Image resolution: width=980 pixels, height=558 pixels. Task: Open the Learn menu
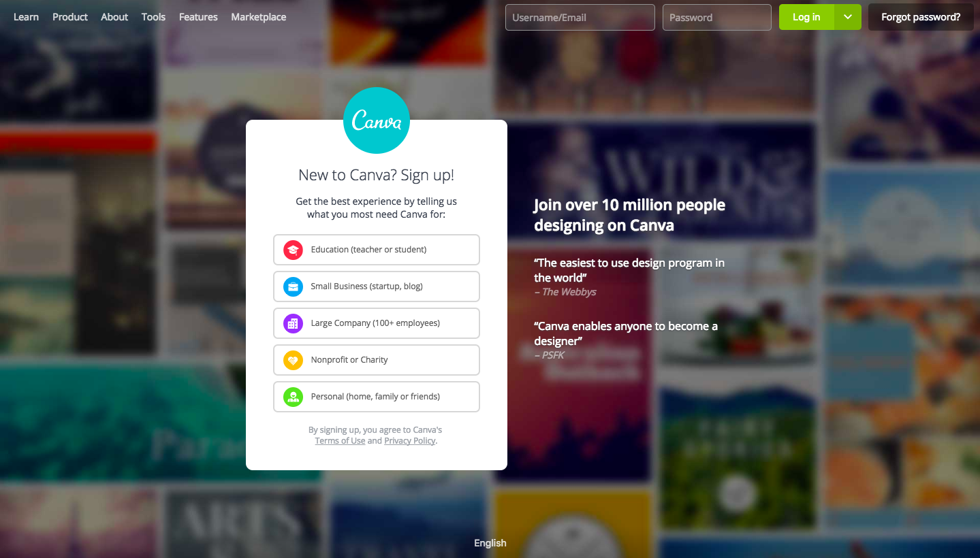[x=26, y=17]
